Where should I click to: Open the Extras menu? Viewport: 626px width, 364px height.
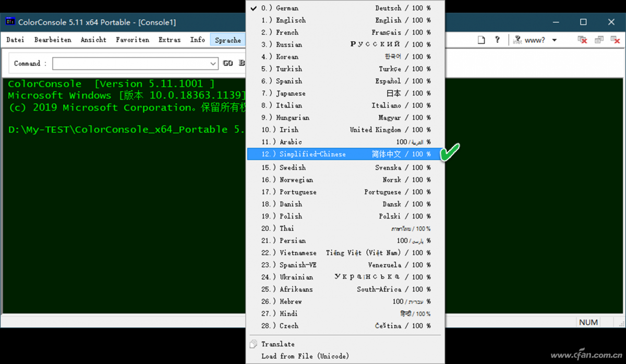(170, 40)
